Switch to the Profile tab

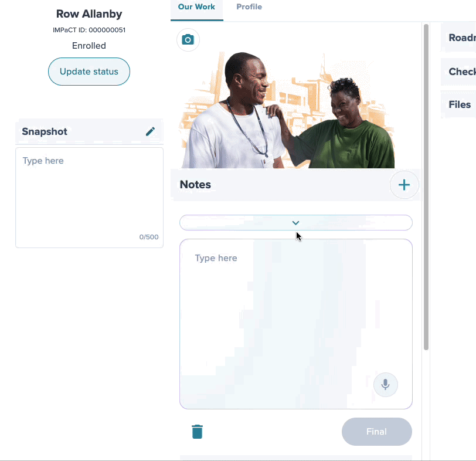tap(249, 7)
